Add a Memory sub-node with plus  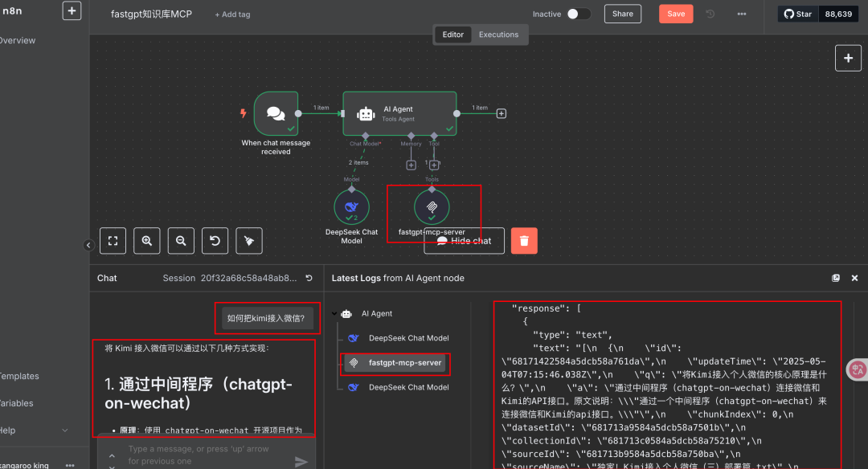coord(411,165)
